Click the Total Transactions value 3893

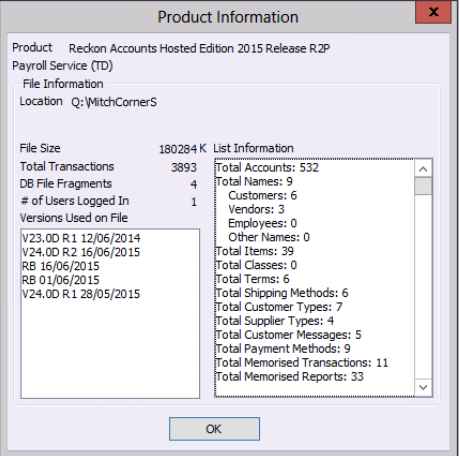(x=184, y=167)
